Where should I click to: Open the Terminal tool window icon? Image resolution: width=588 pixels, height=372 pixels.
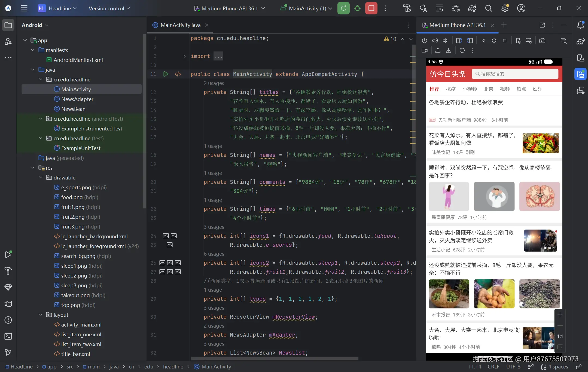coord(8,336)
